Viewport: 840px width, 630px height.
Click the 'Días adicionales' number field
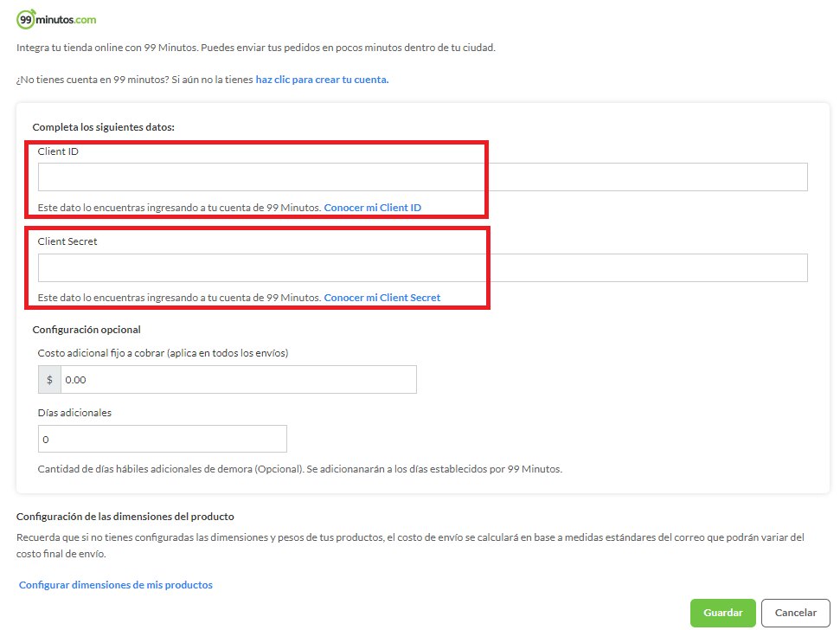tap(163, 440)
